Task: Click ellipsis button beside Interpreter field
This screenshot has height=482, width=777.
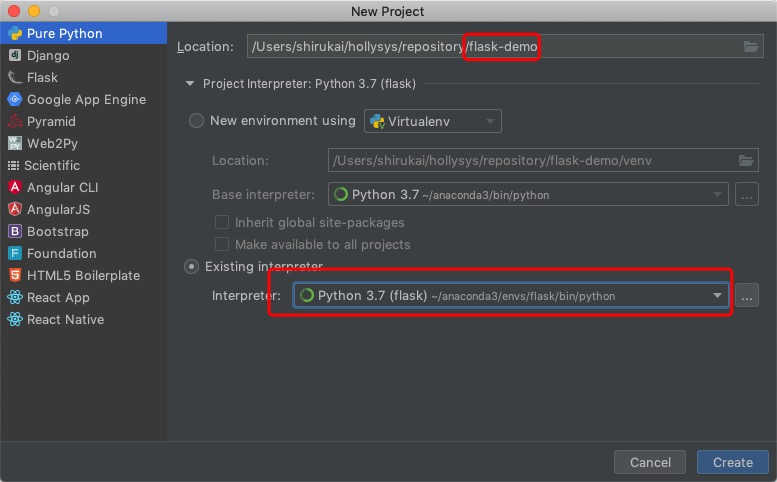Action: pos(746,295)
